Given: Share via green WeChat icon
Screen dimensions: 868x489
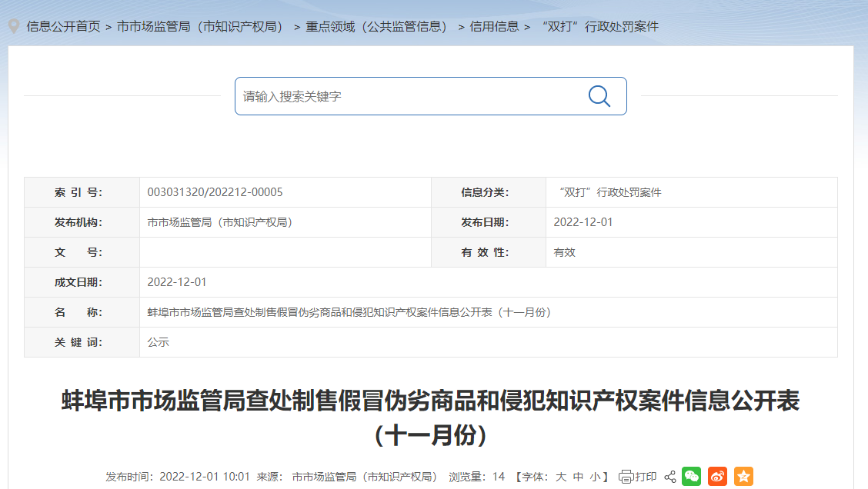Looking at the screenshot, I should pyautogui.click(x=691, y=477).
